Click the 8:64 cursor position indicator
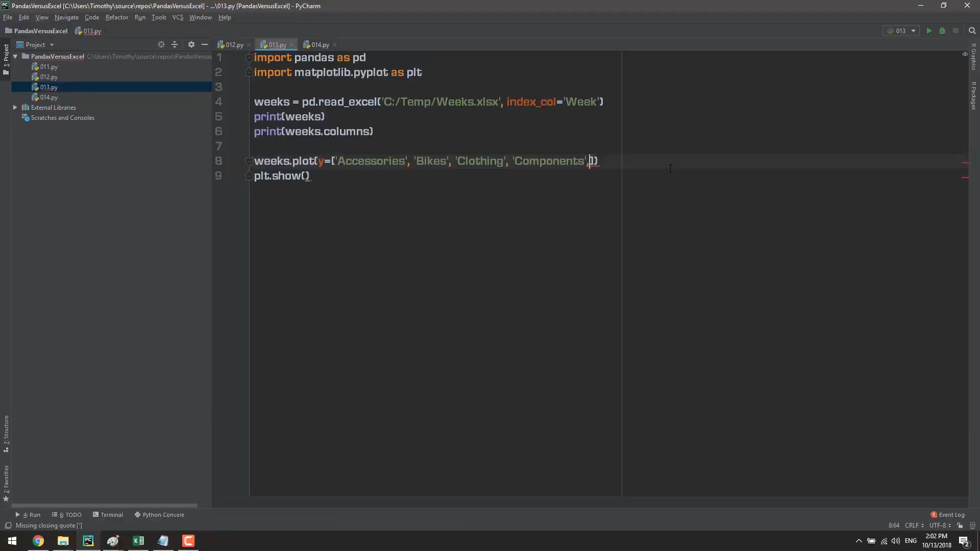The image size is (980, 551). 894,525
